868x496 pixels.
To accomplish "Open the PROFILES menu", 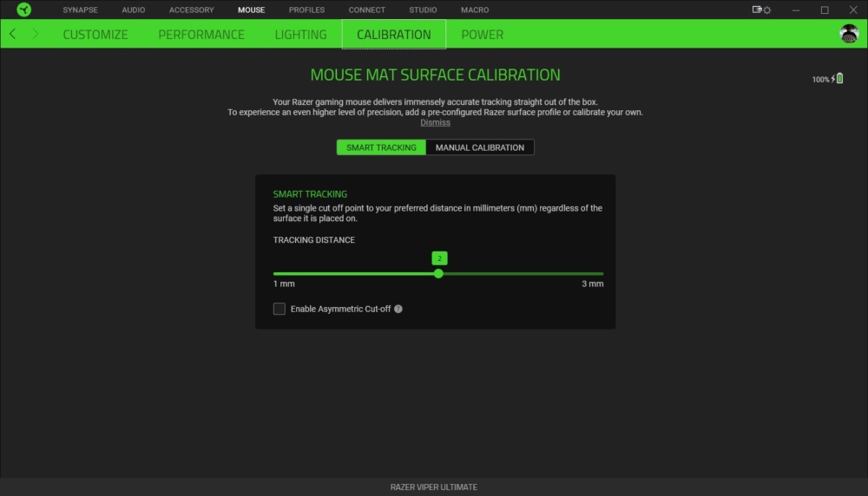I will (x=306, y=10).
